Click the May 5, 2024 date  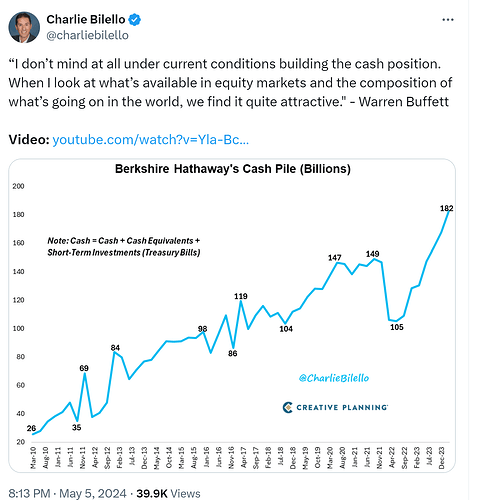point(93,493)
